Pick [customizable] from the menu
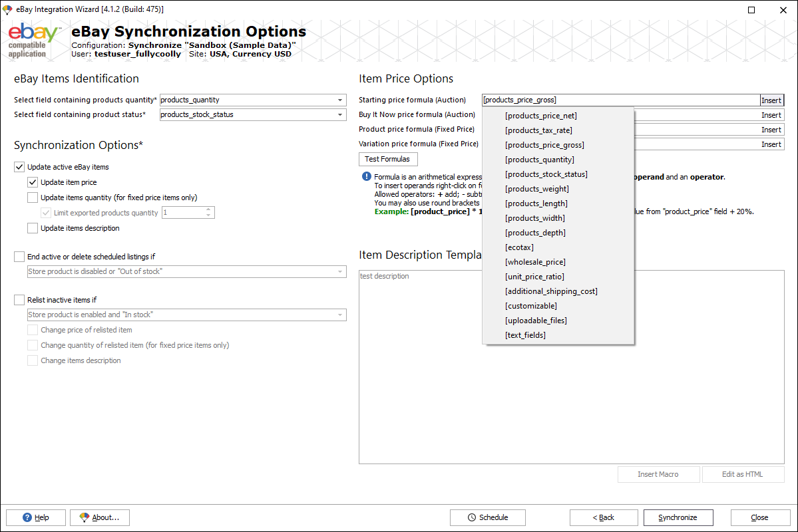Image resolution: width=798 pixels, height=532 pixels. point(558,306)
